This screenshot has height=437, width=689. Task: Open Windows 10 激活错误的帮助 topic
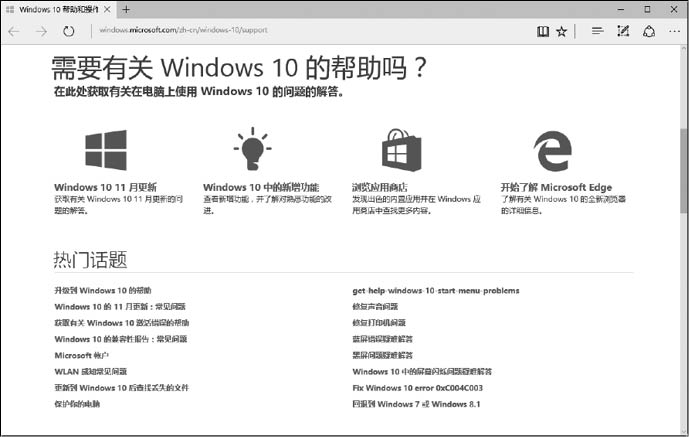[x=122, y=323]
